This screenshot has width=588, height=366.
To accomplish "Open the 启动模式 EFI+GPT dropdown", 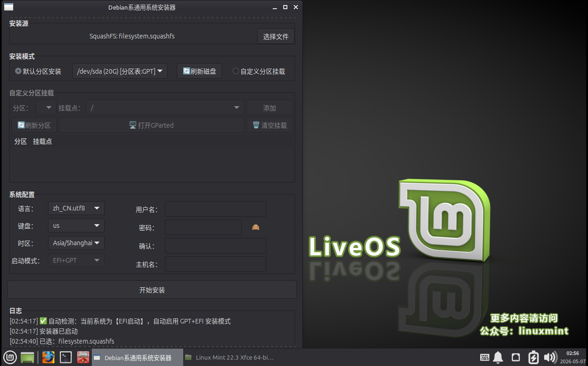I will coord(76,260).
